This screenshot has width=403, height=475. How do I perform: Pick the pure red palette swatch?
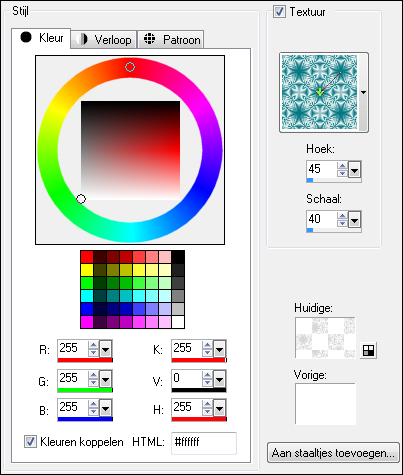87,257
